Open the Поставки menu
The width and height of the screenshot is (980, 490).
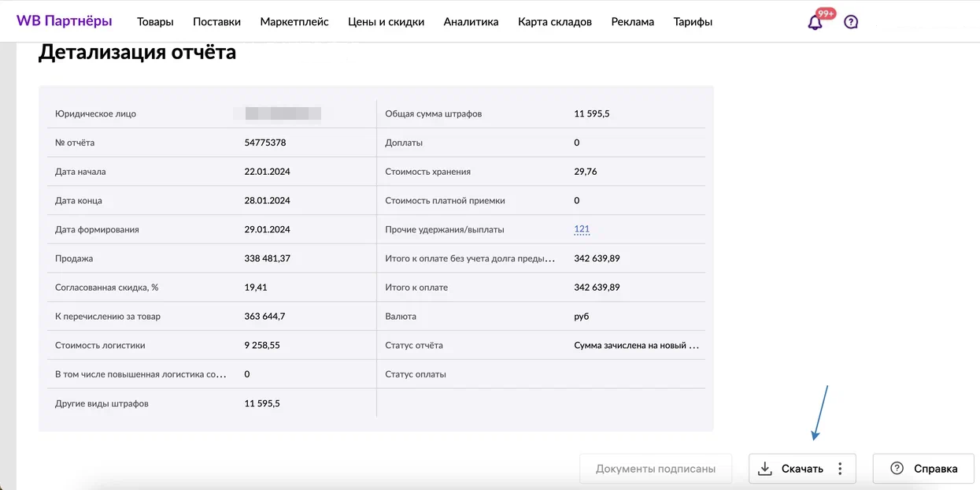(x=216, y=22)
